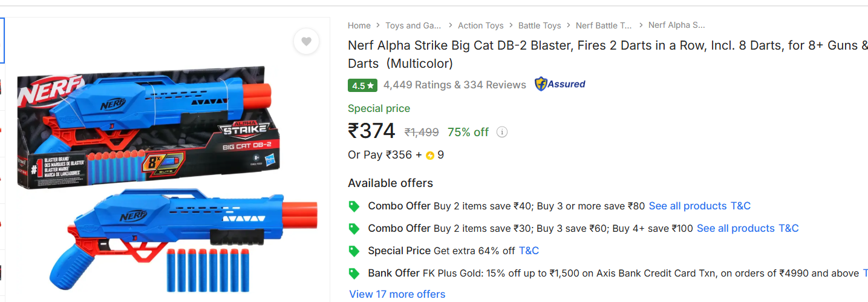Click the gold SuperCoin icon
Image resolution: width=868 pixels, height=302 pixels.
[430, 156]
